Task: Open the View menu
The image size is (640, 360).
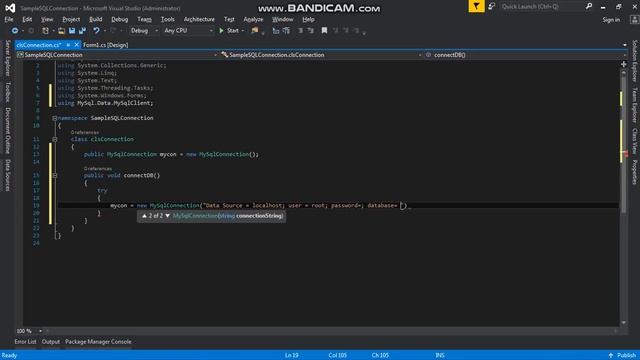Action: coord(47,19)
